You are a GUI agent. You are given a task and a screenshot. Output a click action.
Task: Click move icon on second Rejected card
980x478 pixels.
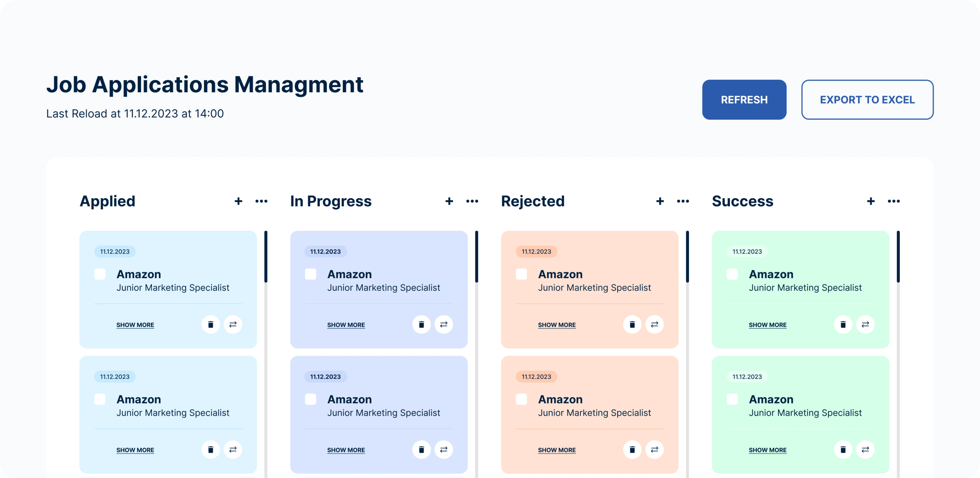[654, 449]
